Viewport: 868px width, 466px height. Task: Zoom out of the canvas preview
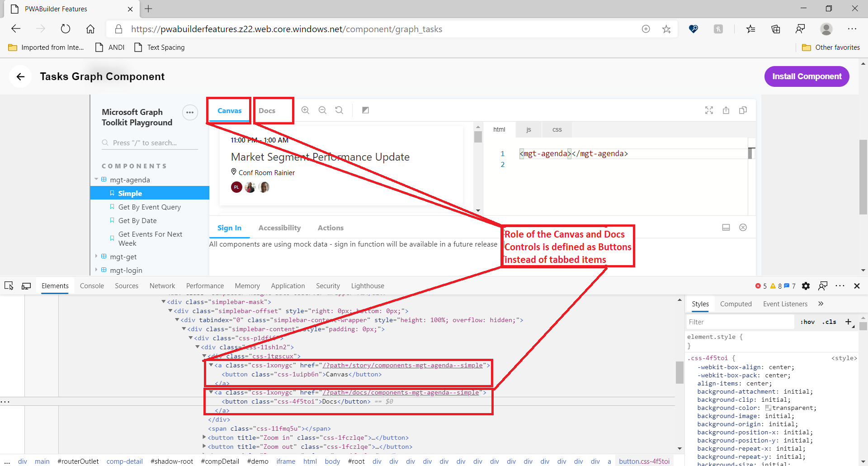click(x=322, y=110)
